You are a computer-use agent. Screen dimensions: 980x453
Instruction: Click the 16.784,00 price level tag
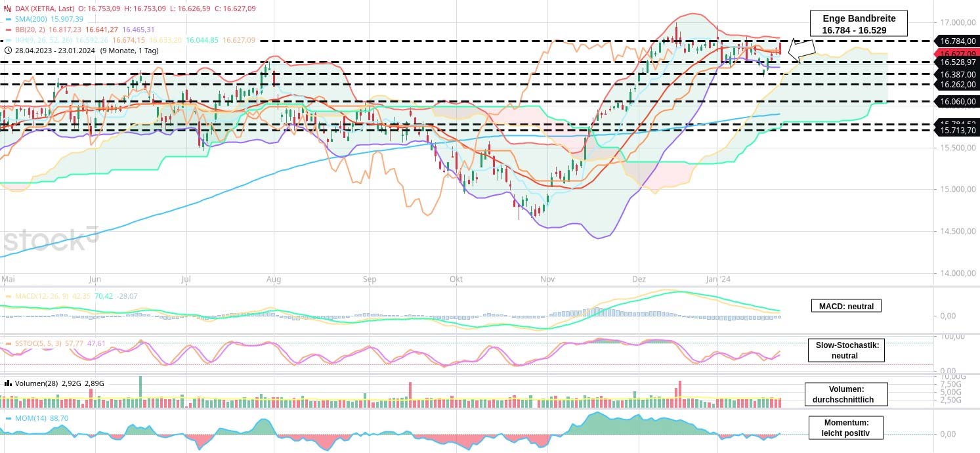[x=958, y=41]
